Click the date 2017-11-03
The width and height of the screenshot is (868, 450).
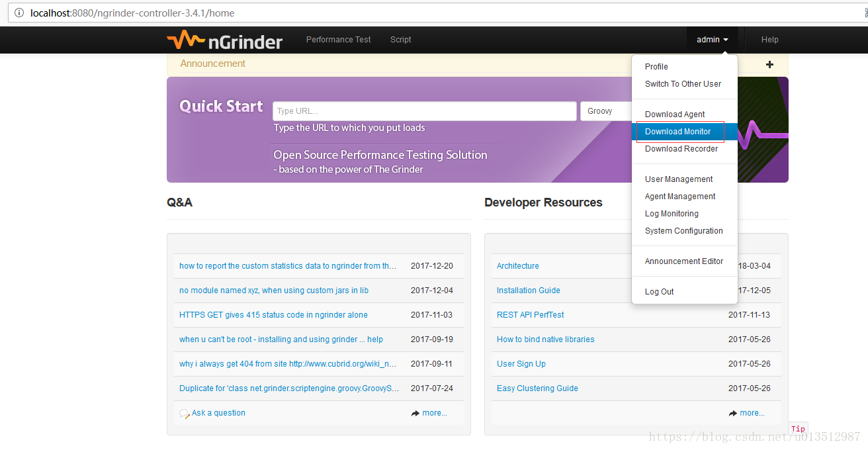pos(432,315)
